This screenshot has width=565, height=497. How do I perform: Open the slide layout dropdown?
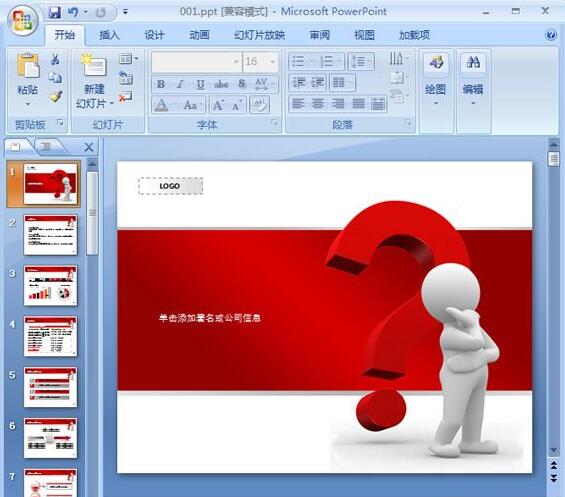tap(129, 59)
